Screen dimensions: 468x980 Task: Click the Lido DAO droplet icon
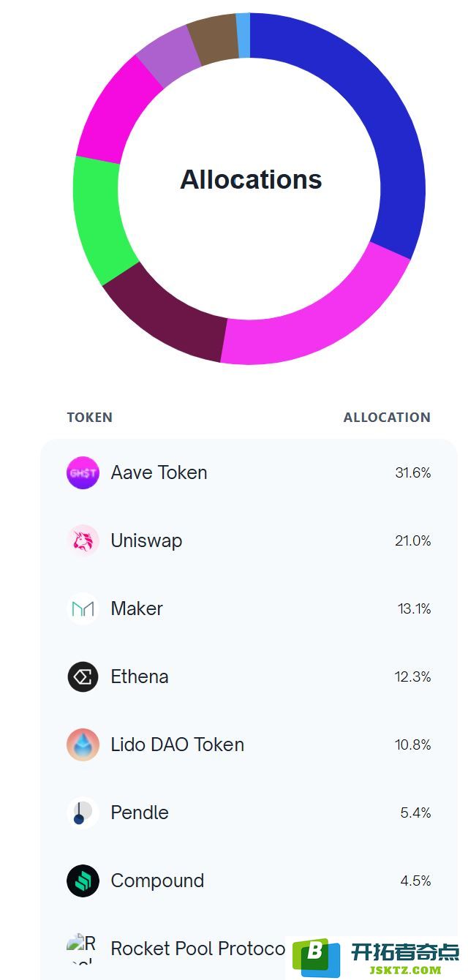83,745
